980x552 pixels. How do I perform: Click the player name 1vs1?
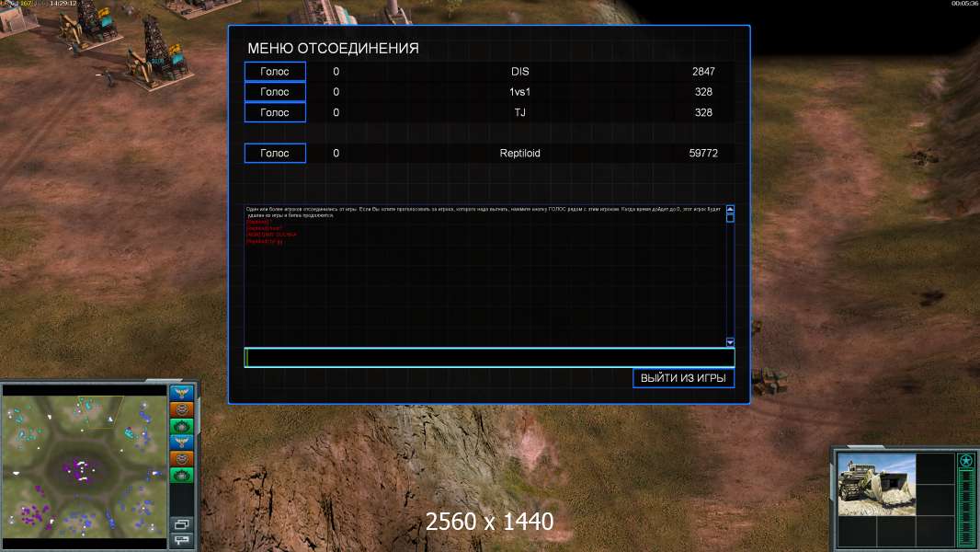pyautogui.click(x=520, y=92)
